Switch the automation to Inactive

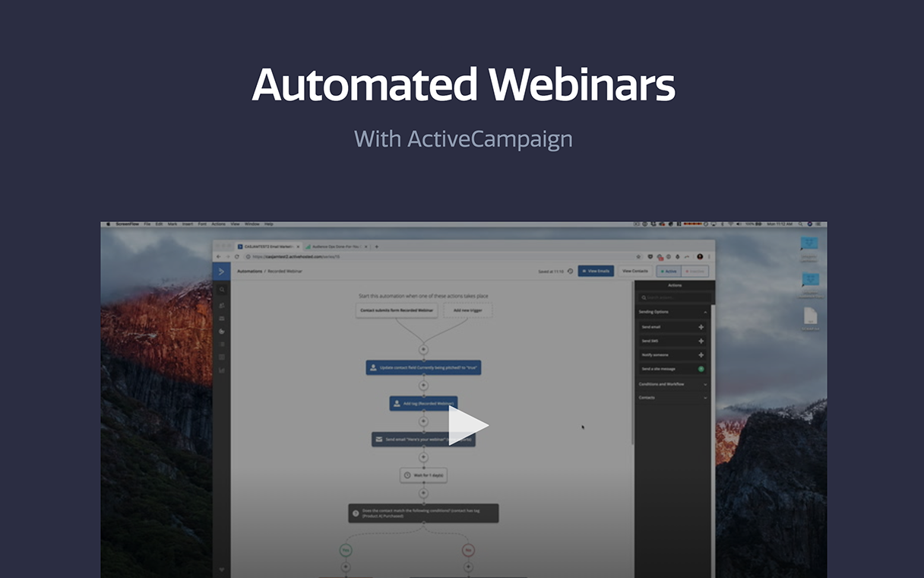(x=695, y=272)
